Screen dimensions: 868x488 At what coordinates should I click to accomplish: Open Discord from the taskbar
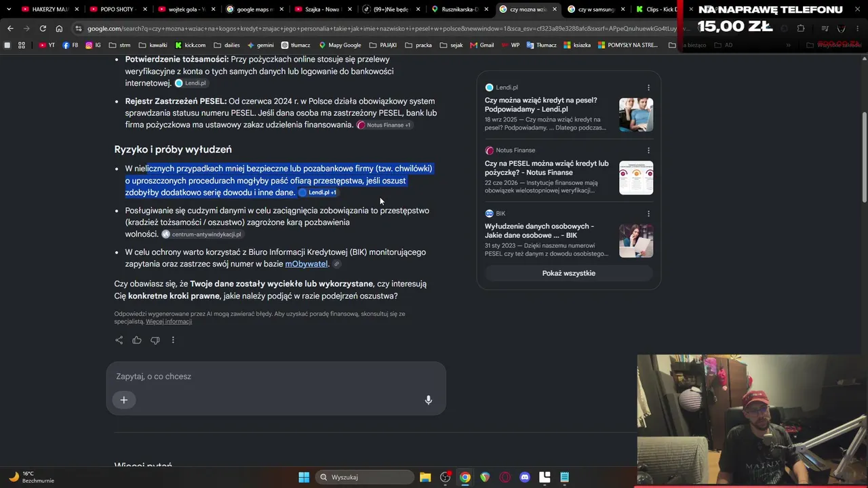coord(524,477)
